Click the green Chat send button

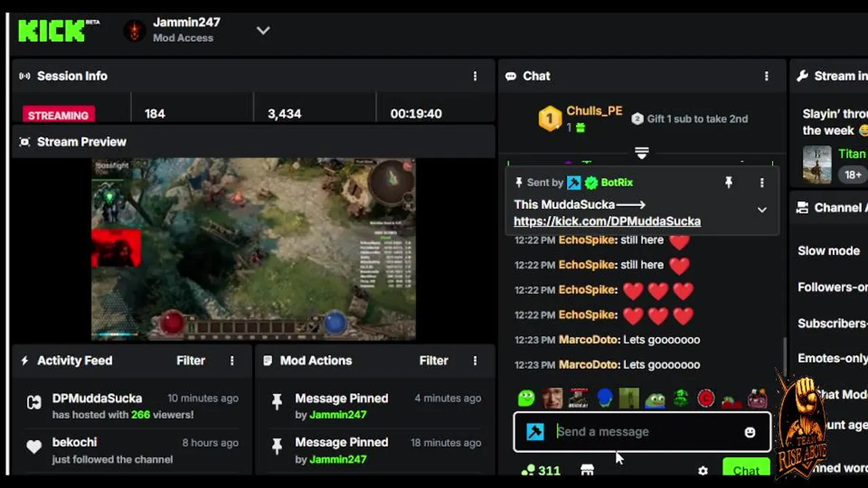(x=746, y=468)
